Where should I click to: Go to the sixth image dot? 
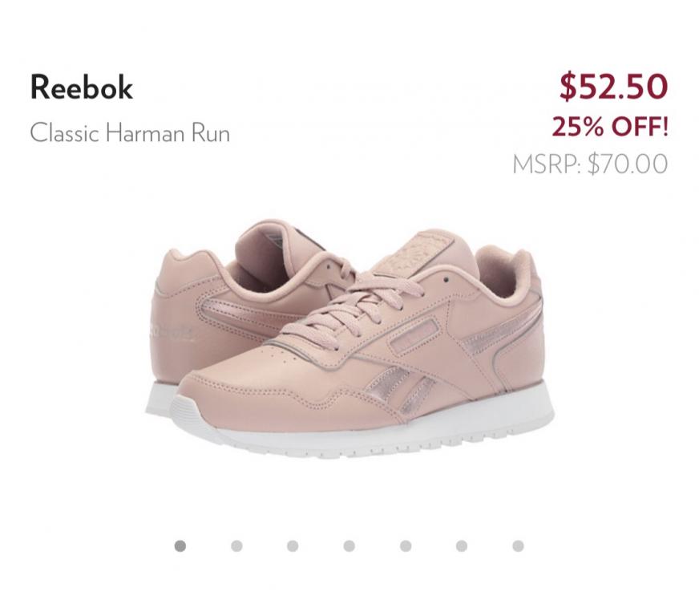(462, 546)
